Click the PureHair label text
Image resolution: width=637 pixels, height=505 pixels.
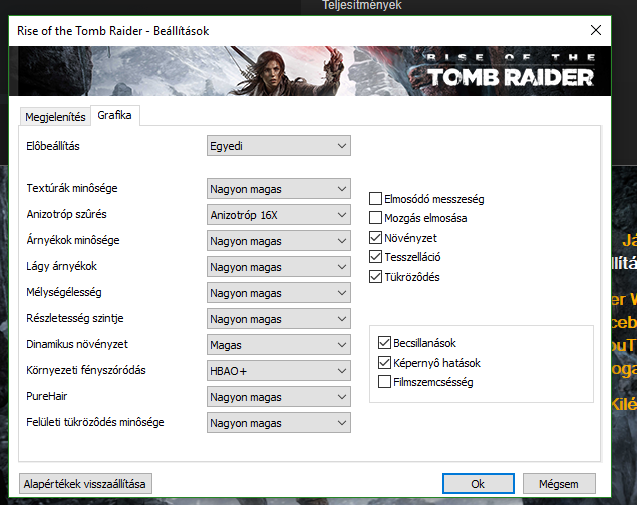47,396
